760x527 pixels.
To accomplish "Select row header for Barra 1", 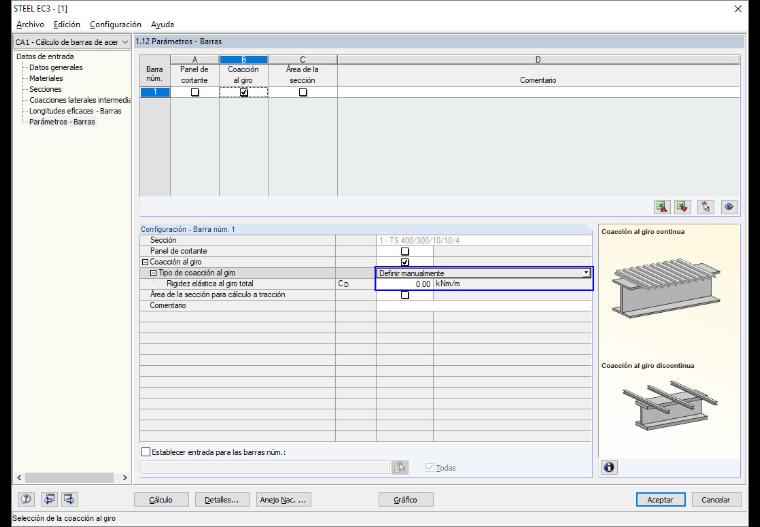I will click(x=155, y=92).
